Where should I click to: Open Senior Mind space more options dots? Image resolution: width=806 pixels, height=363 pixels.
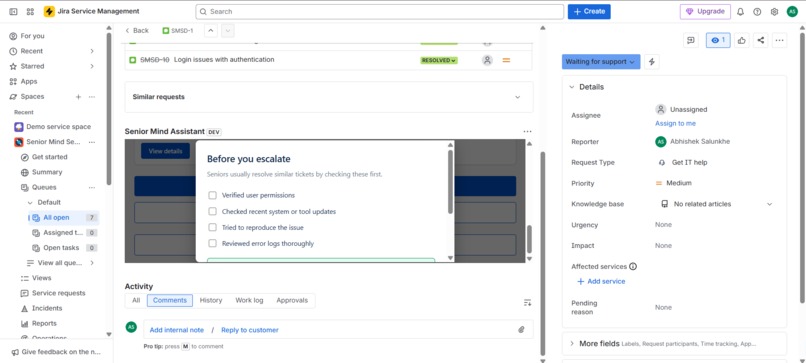(92, 142)
